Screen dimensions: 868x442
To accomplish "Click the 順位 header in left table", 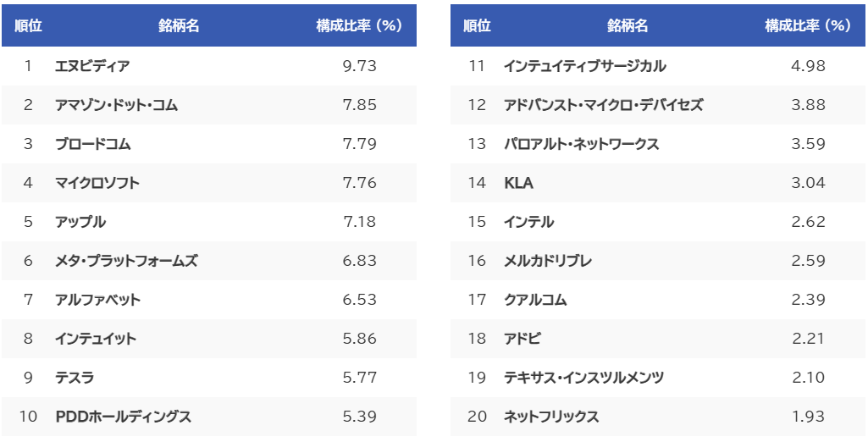I will tap(28, 26).
